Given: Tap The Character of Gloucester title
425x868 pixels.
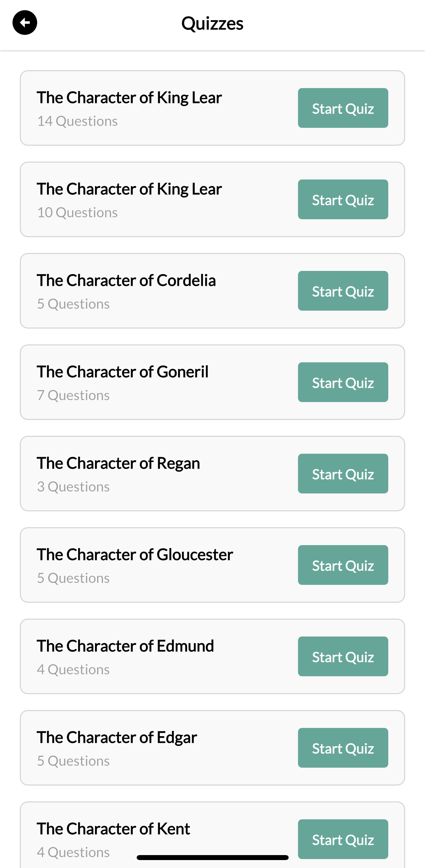Looking at the screenshot, I should [x=135, y=555].
